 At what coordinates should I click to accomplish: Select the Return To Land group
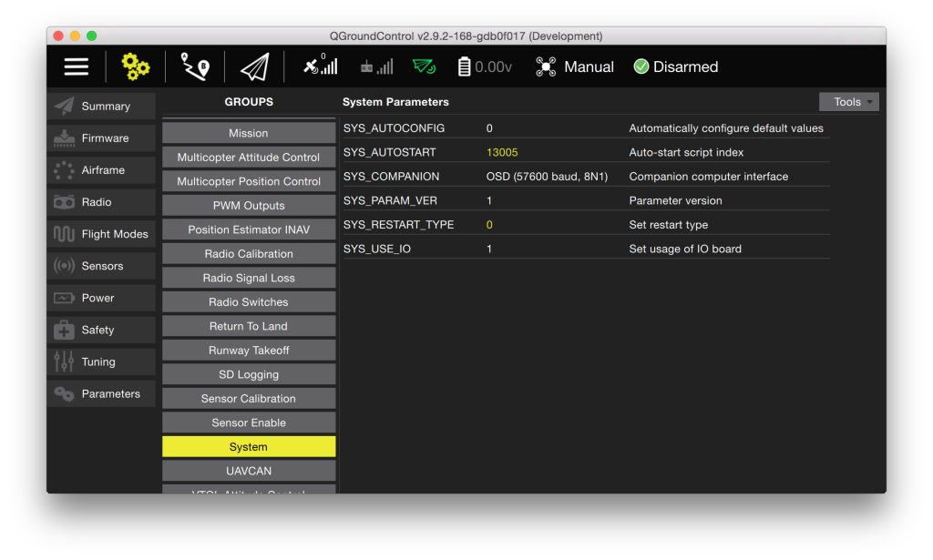coord(249,326)
